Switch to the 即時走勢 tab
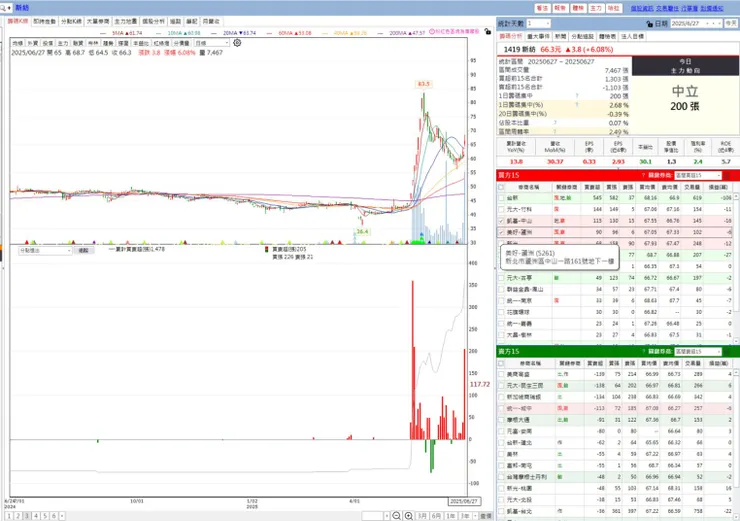Image resolution: width=740 pixels, height=521 pixels. coord(44,21)
